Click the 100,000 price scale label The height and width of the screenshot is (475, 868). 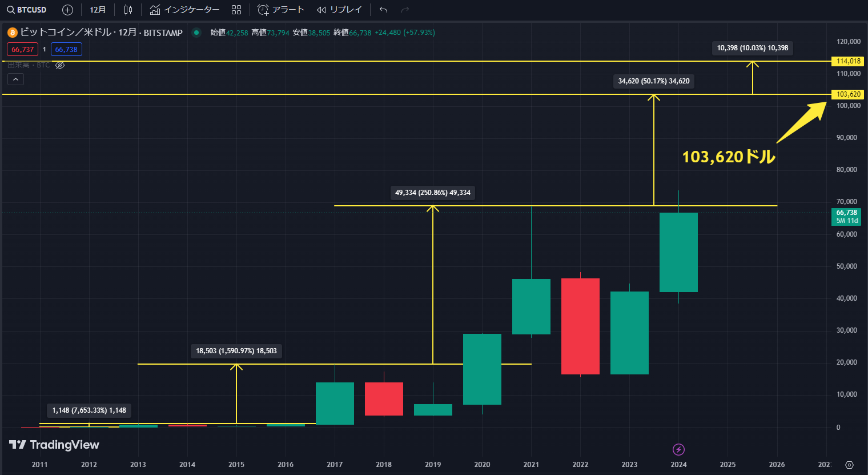[x=848, y=106]
